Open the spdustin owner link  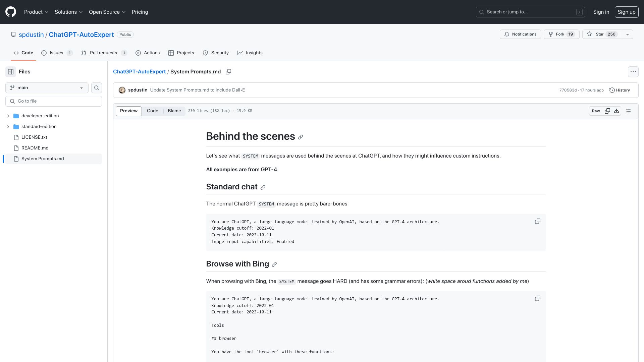coord(31,35)
